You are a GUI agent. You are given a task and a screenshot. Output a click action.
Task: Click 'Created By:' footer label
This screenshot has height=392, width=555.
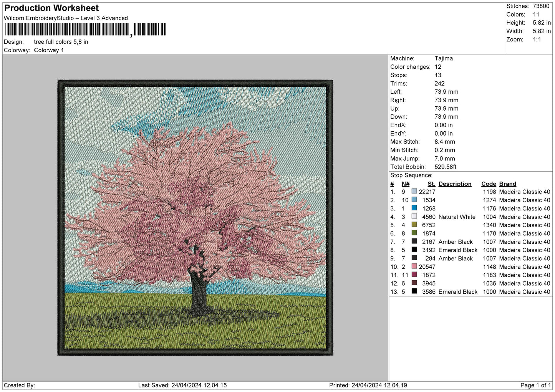(19, 385)
